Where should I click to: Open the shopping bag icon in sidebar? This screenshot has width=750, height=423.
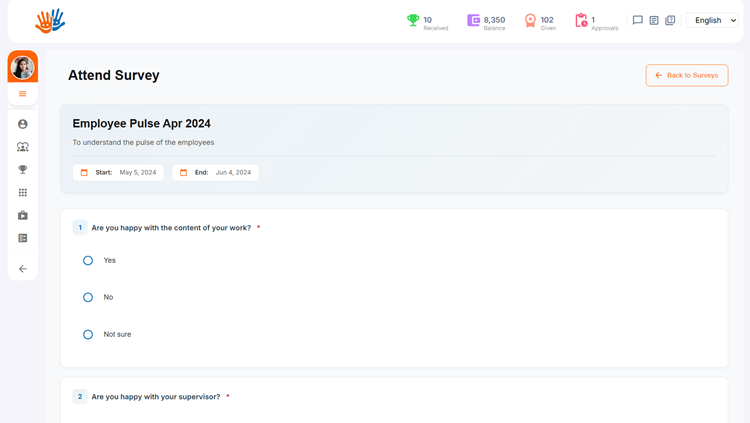click(x=22, y=215)
